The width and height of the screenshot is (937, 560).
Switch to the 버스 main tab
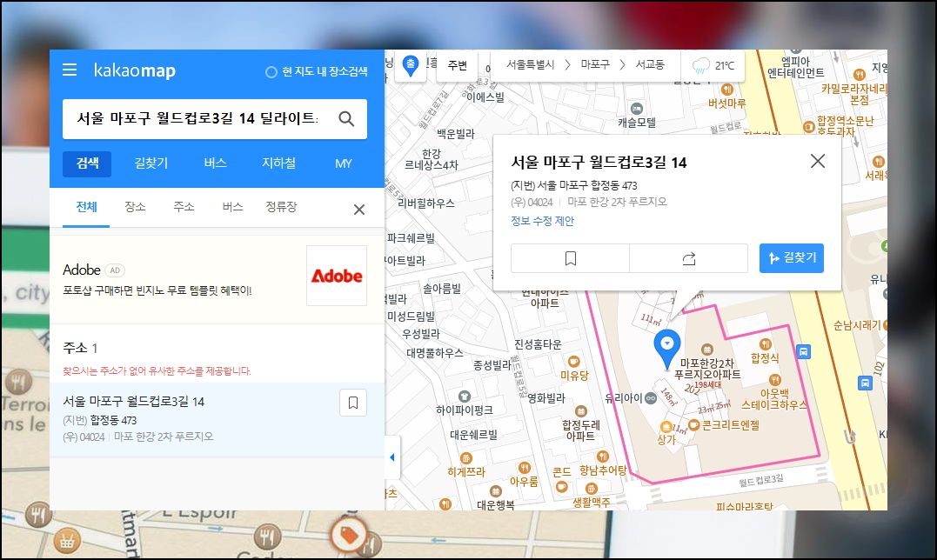click(x=215, y=163)
